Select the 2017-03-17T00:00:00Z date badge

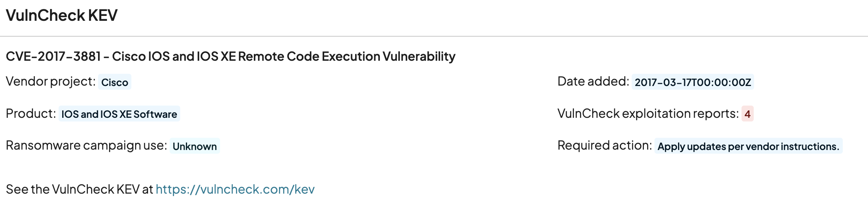(x=693, y=82)
